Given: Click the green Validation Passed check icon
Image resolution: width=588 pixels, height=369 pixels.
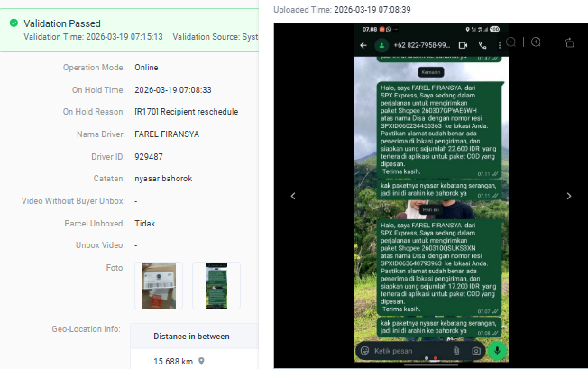Looking at the screenshot, I should 14,23.
